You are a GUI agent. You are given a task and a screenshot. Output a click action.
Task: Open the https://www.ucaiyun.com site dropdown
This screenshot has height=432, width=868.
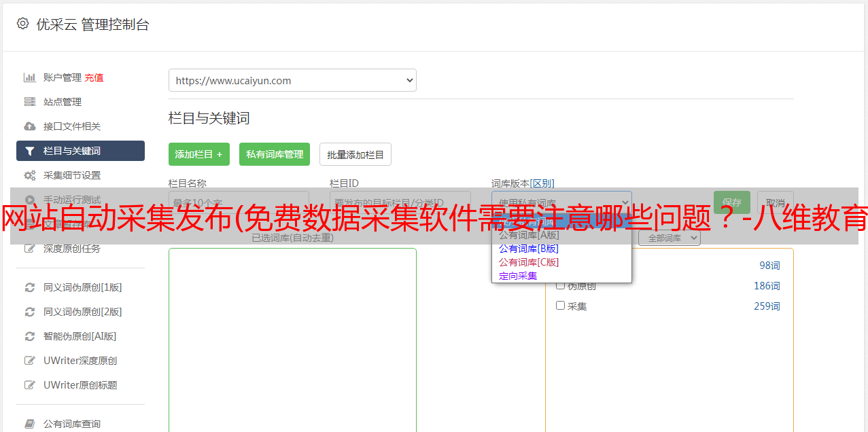pos(292,80)
